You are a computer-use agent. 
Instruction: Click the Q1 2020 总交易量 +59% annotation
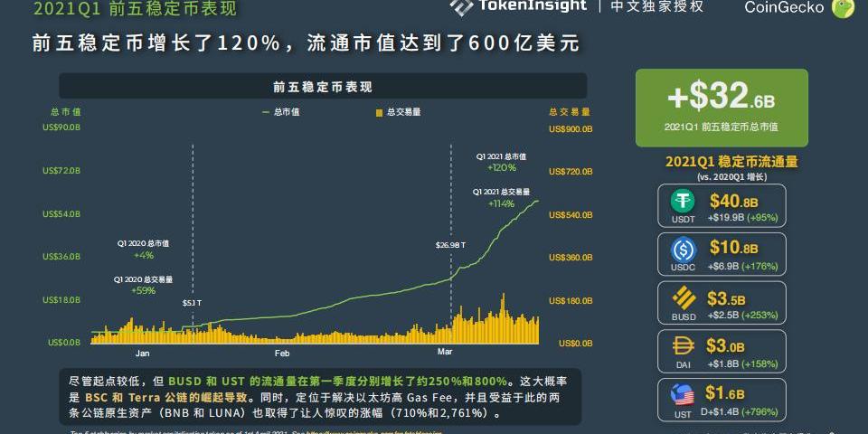(x=144, y=285)
